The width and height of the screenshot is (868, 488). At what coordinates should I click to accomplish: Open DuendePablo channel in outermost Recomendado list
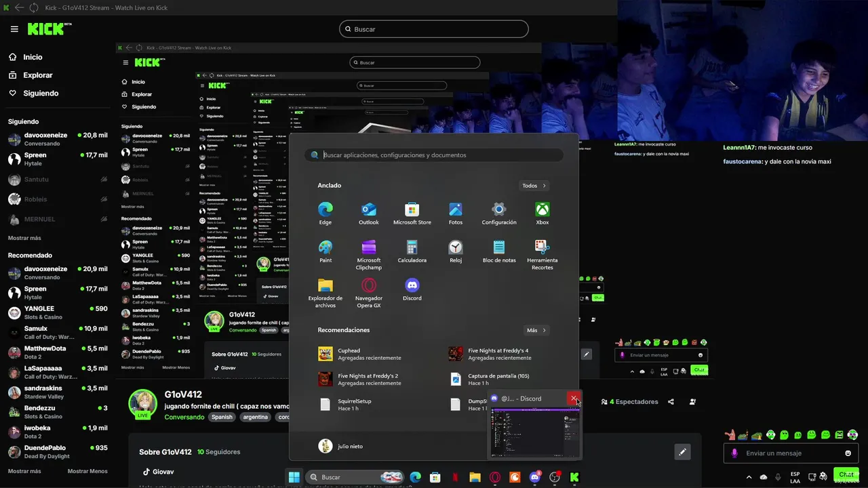coord(58,452)
